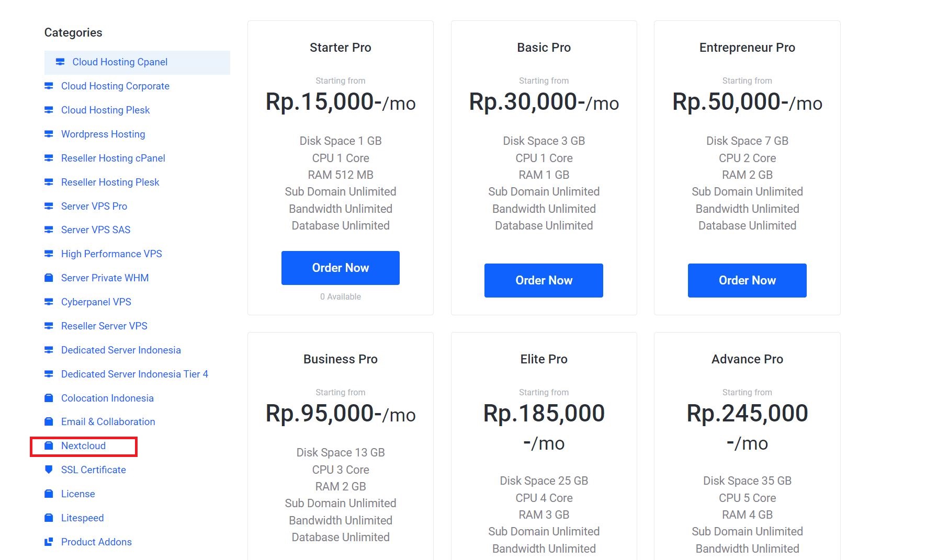The image size is (926, 560).
Task: Select the box icon beside License
Action: [49, 494]
